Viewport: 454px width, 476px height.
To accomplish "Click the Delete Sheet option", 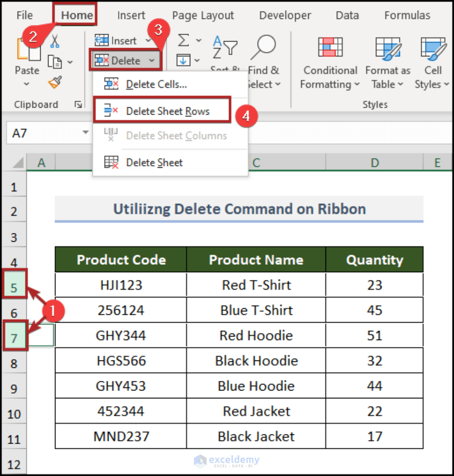I will (154, 162).
